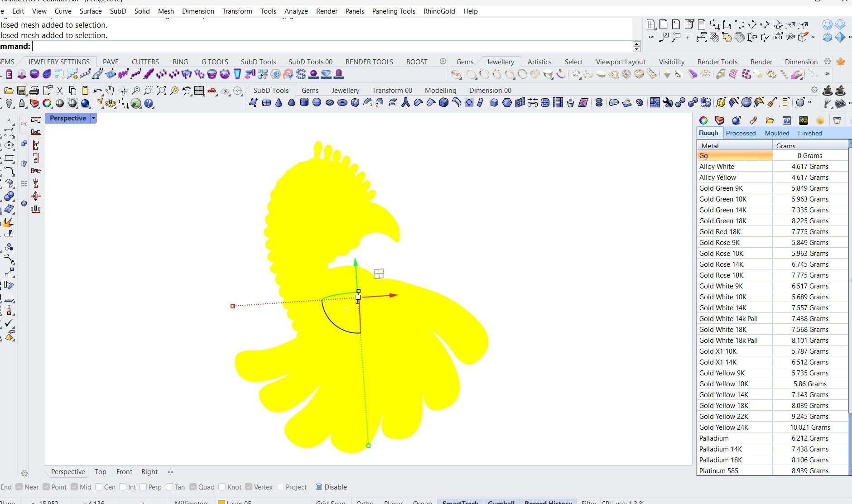This screenshot has height=504, width=852.
Task: Click the hatch pattern icon in drafting toolbar
Action: pos(714,37)
